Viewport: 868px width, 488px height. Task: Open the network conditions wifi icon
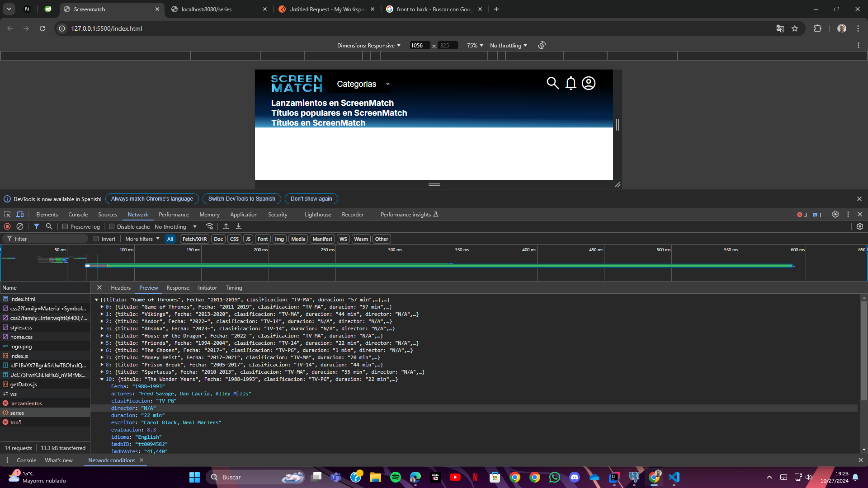pos(209,226)
